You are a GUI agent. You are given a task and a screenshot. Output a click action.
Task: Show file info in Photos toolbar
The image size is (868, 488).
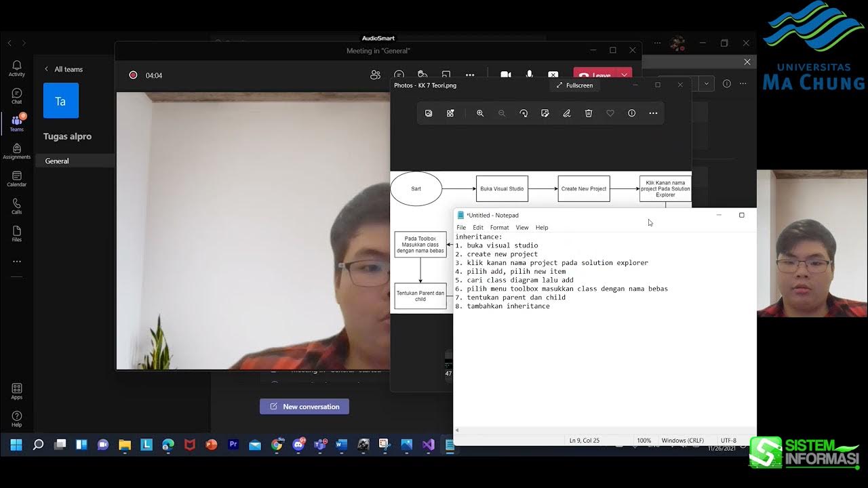tap(632, 113)
